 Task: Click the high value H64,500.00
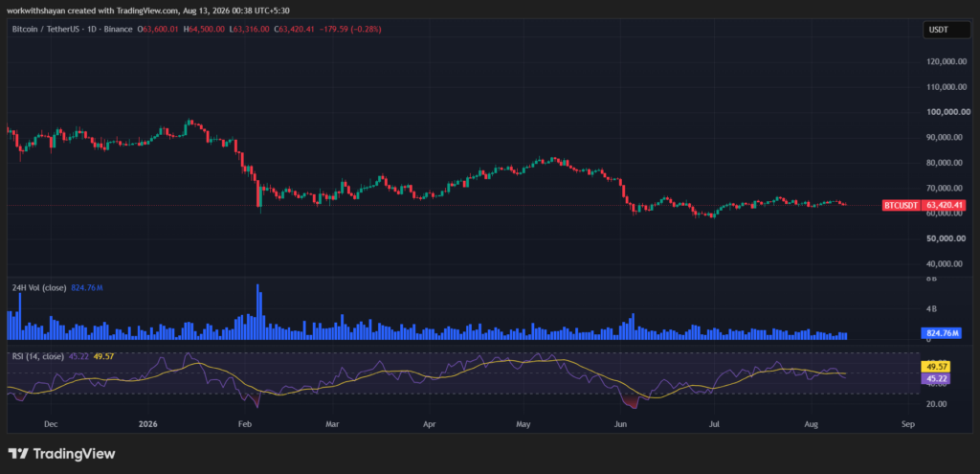coord(205,29)
